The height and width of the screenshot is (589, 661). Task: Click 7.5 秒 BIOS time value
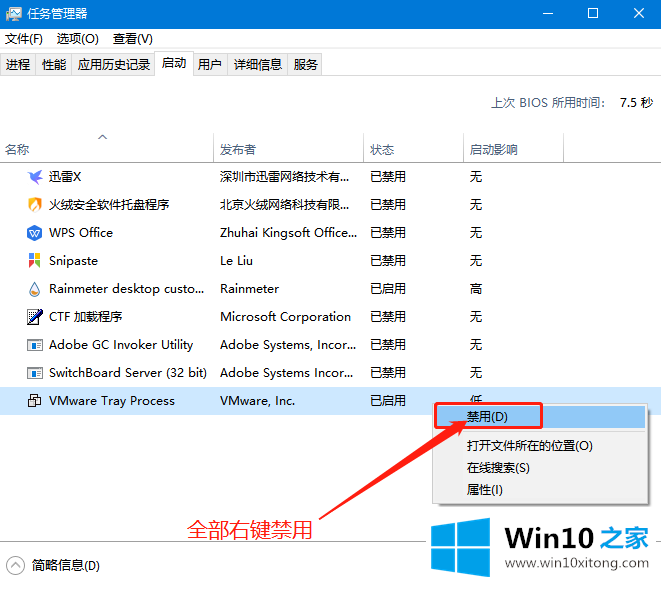(636, 102)
